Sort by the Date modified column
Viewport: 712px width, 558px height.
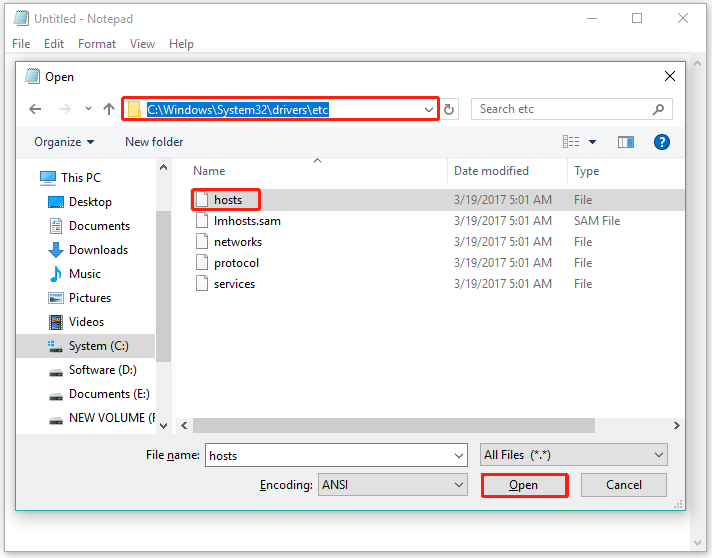pyautogui.click(x=491, y=171)
